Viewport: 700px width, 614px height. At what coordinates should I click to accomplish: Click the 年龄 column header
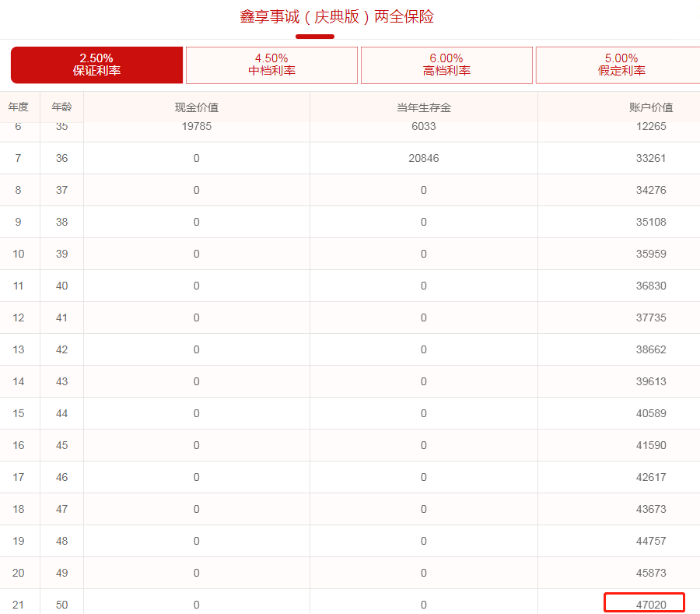point(61,107)
